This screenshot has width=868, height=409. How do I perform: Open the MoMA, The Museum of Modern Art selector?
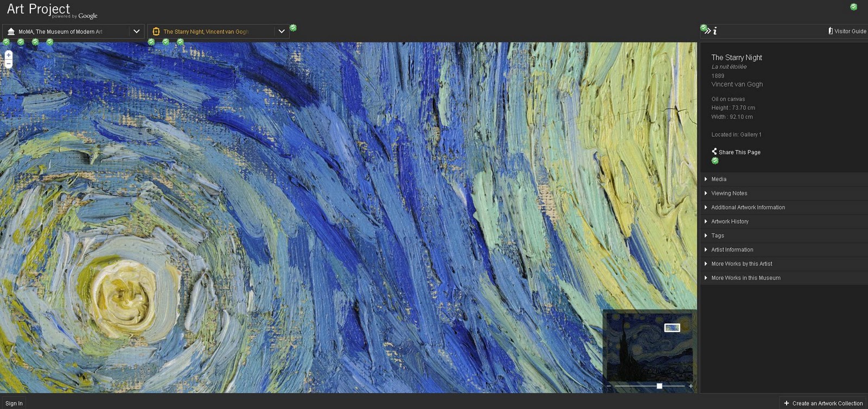coord(73,32)
